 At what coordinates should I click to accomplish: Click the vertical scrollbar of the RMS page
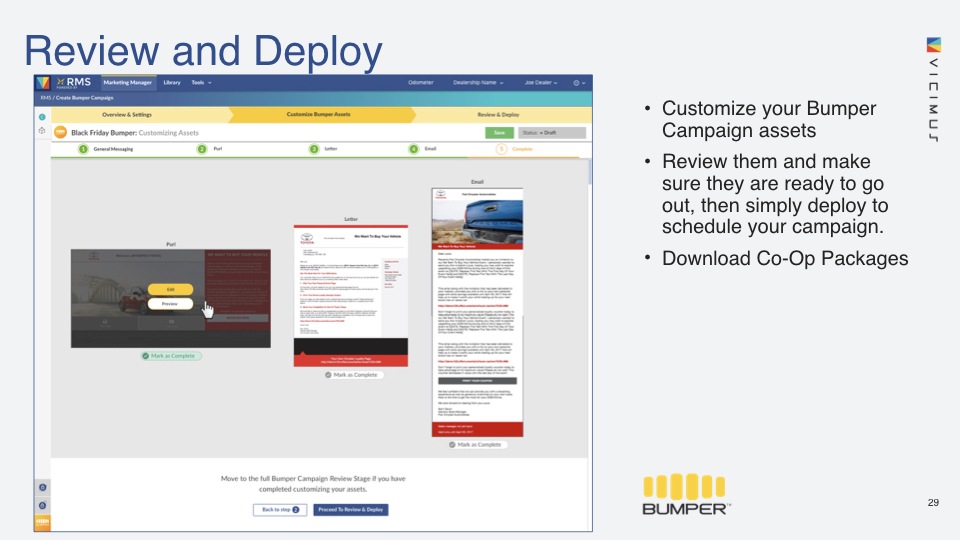coord(590,171)
